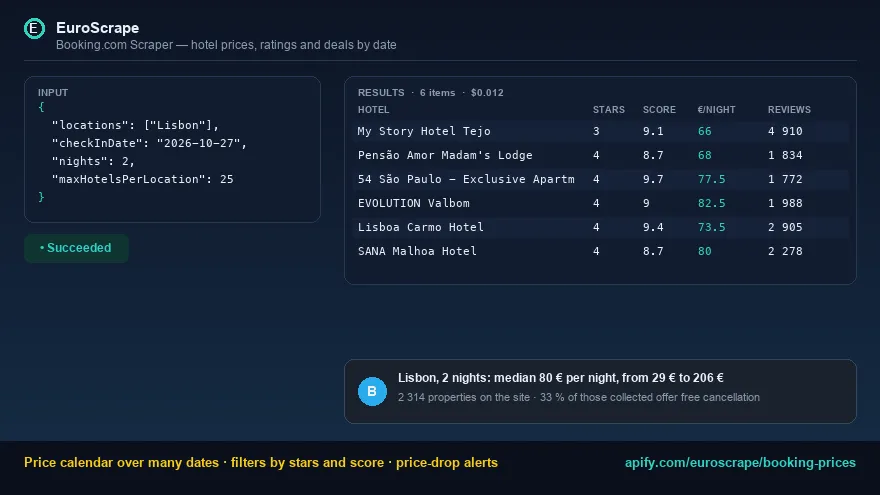Click the 1 988 reviews count
The image size is (880, 495).
click(785, 203)
